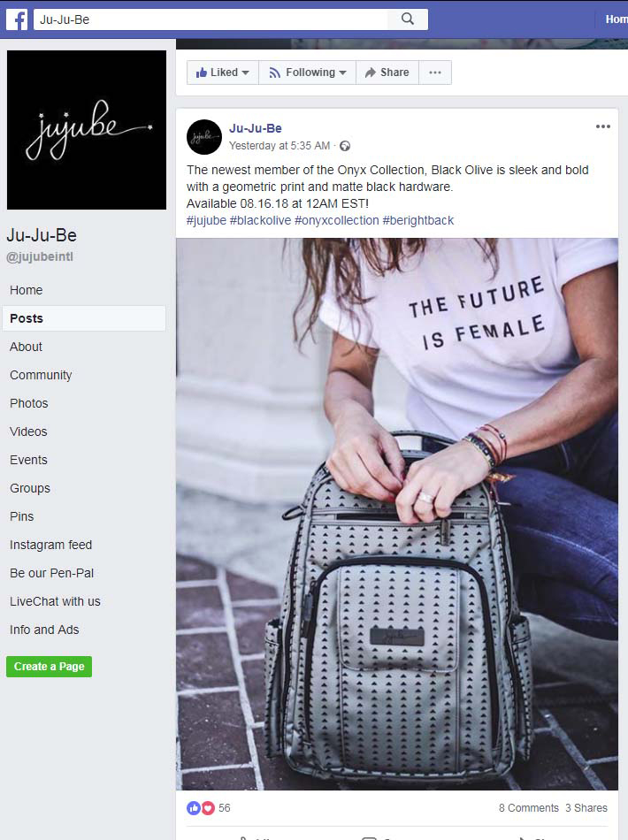Click the heart reaction icon under post
Screen dimensions: 628x840
208,808
